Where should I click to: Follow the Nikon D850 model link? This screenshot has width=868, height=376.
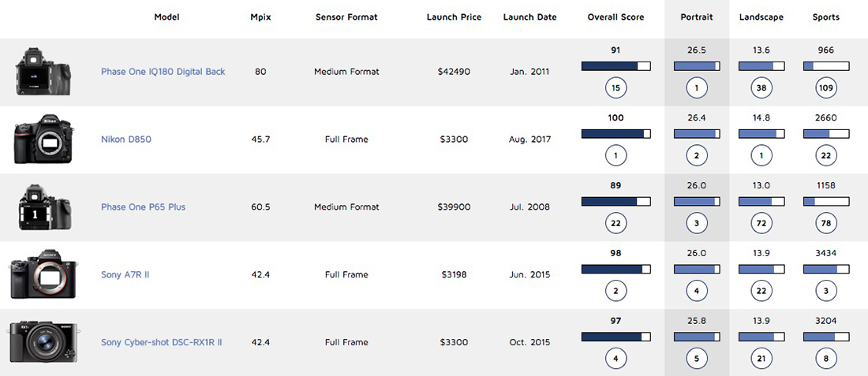(126, 140)
